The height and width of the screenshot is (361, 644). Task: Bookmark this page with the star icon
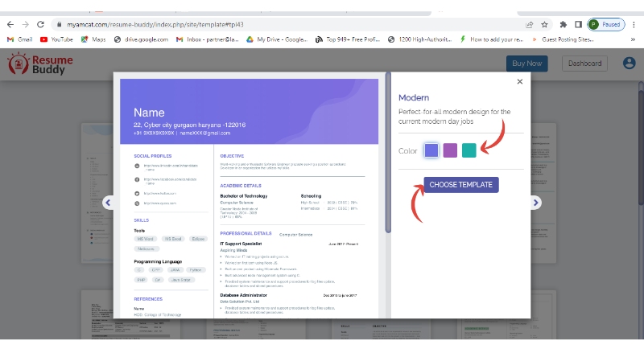545,24
